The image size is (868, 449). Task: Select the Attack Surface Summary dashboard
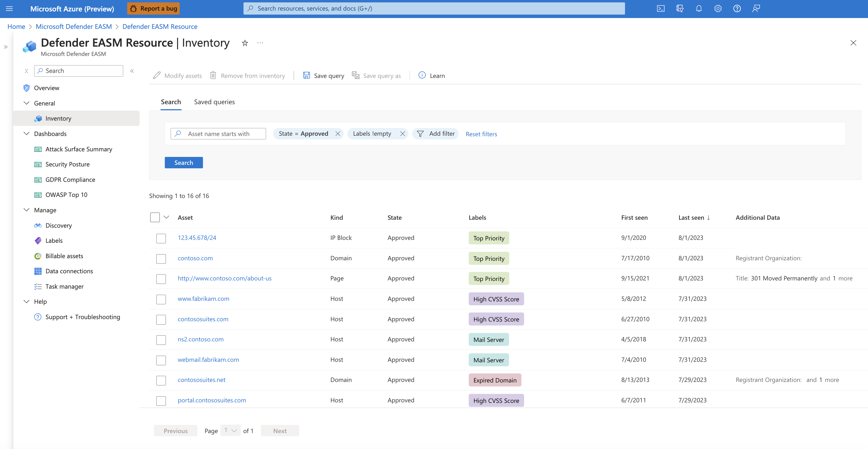point(78,149)
